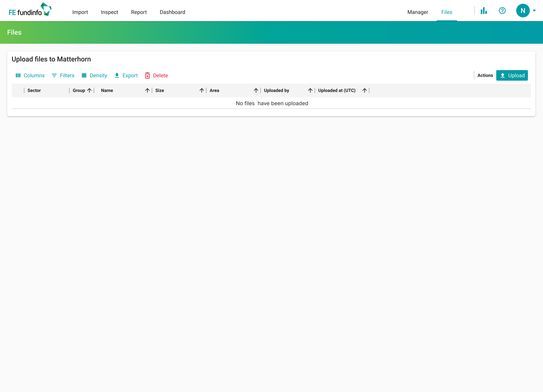Open the Inspect menu
The image size is (543, 392).
tap(109, 12)
